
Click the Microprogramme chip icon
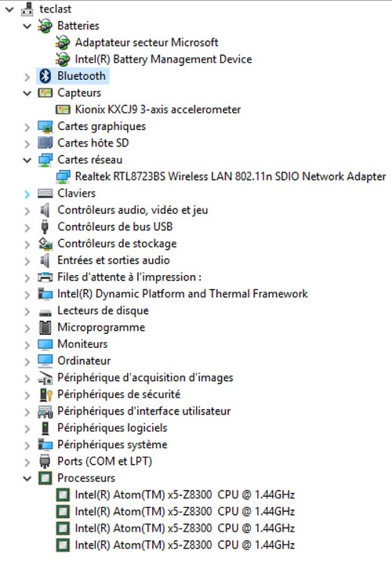click(x=45, y=327)
